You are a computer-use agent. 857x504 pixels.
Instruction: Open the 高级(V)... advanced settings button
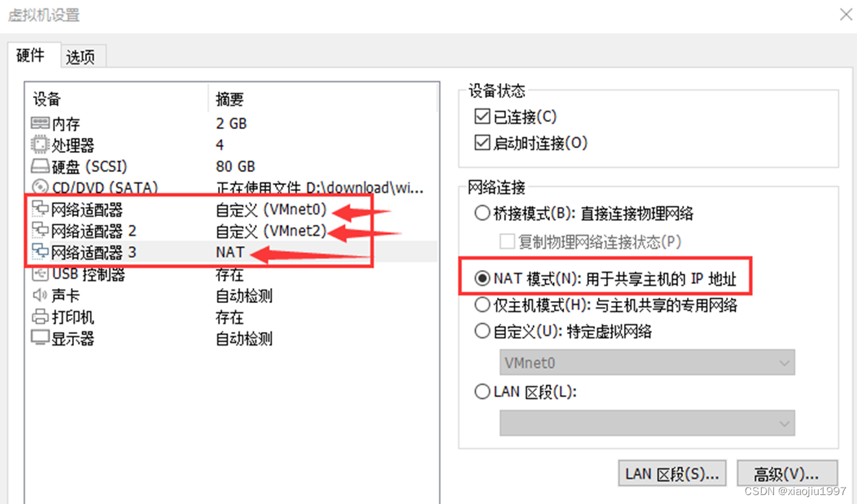[x=787, y=474]
